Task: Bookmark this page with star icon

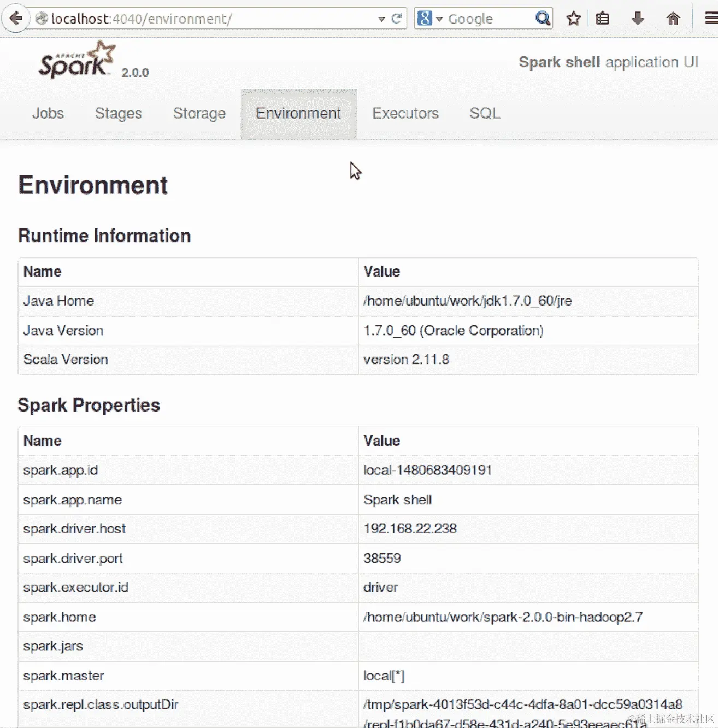Action: click(x=573, y=19)
